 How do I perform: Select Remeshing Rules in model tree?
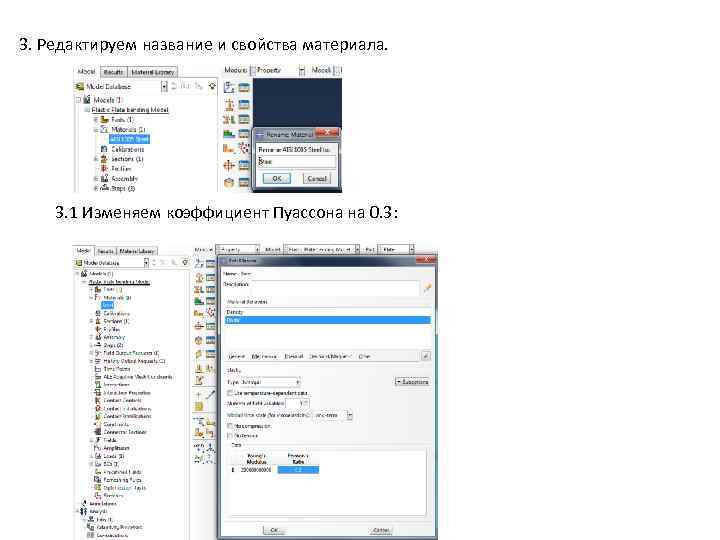click(123, 480)
